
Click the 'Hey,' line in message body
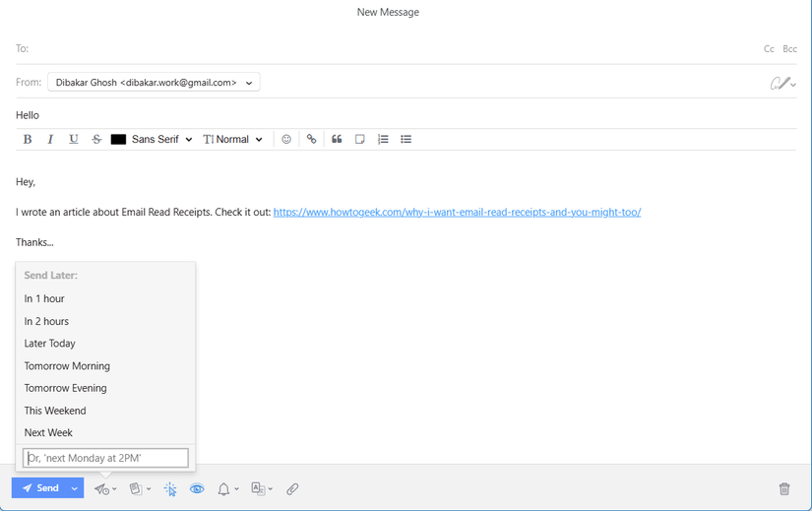(x=26, y=182)
